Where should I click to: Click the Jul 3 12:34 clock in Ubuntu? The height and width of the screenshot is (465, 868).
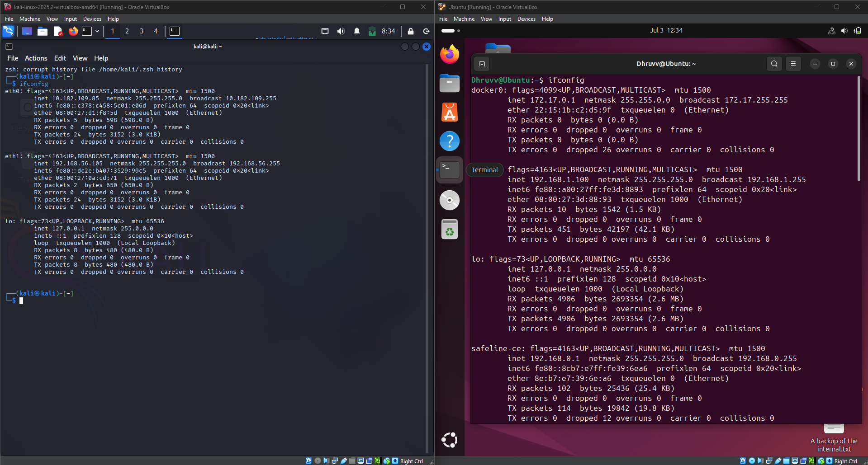[x=666, y=30]
